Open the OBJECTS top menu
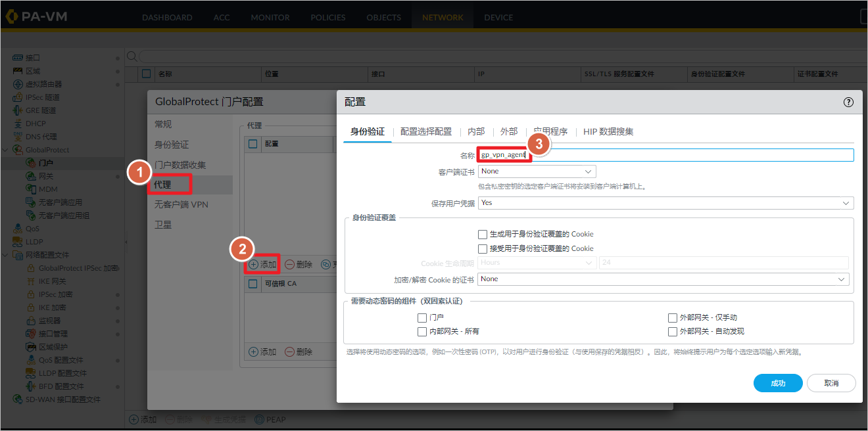The width and height of the screenshot is (868, 431). pyautogui.click(x=384, y=18)
